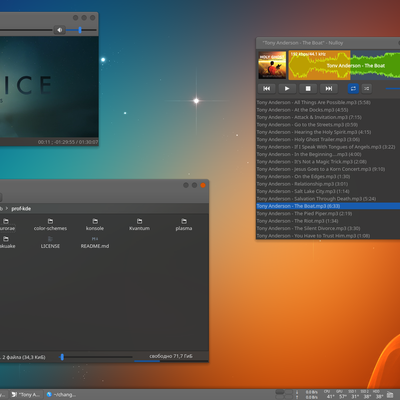Screen dimensions: 400x400
Task: Select Attack & Invitation.mp3 track
Action: (328, 117)
